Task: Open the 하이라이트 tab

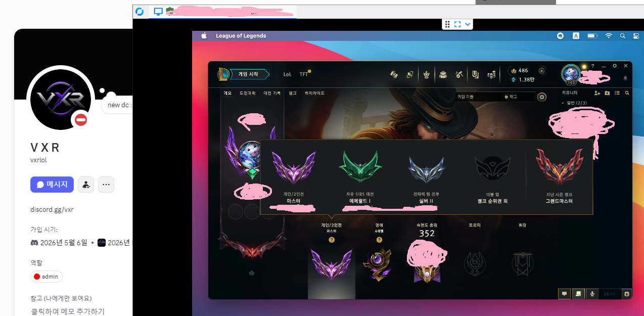Action: pyautogui.click(x=314, y=94)
